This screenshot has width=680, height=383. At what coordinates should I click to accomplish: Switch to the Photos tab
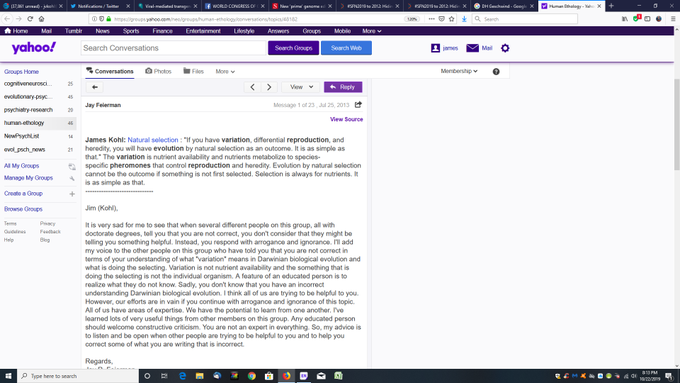(x=158, y=71)
